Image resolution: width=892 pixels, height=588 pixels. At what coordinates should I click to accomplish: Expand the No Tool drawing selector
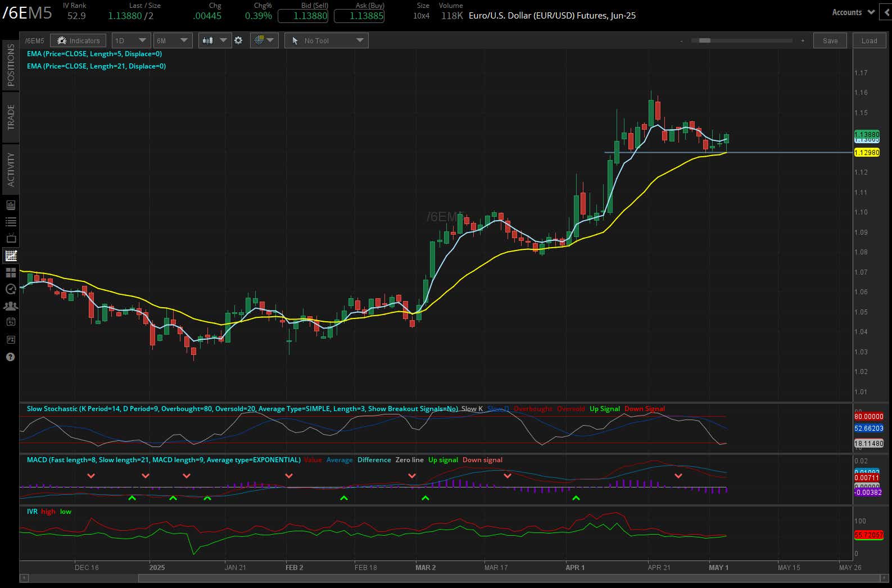coord(327,40)
